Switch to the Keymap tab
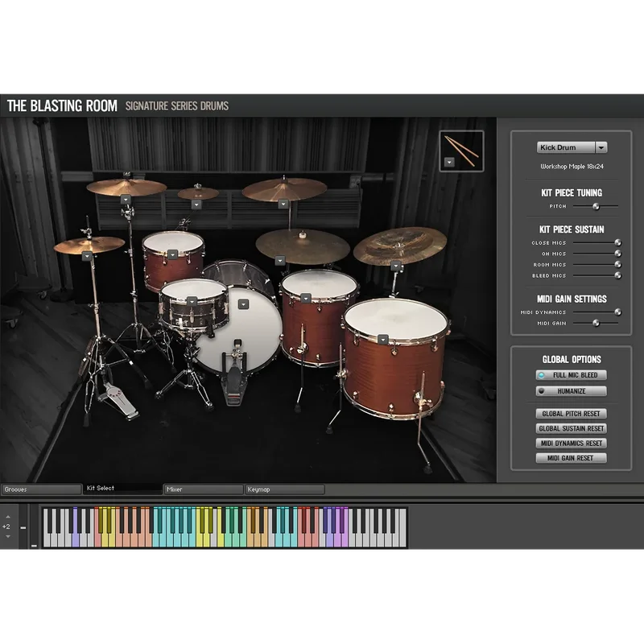644x644 pixels. pyautogui.click(x=285, y=489)
